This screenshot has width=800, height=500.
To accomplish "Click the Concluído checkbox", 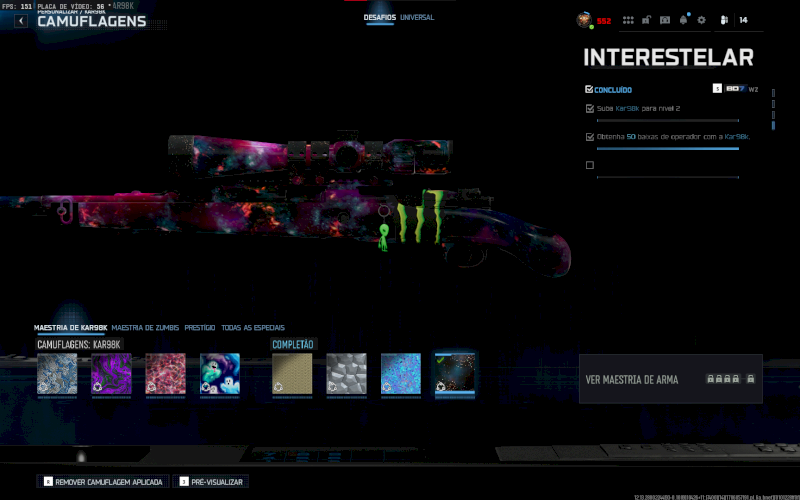I will (589, 89).
